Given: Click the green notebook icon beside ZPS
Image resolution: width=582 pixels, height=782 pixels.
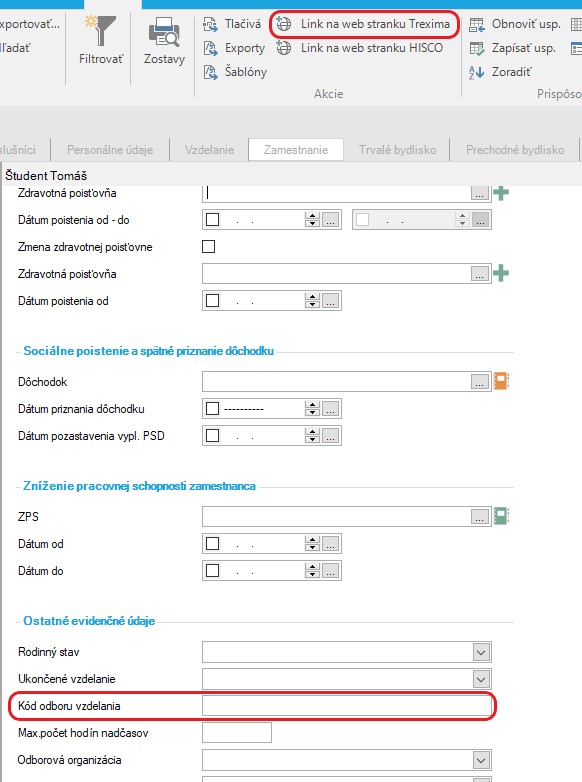Looking at the screenshot, I should click(x=501, y=516).
